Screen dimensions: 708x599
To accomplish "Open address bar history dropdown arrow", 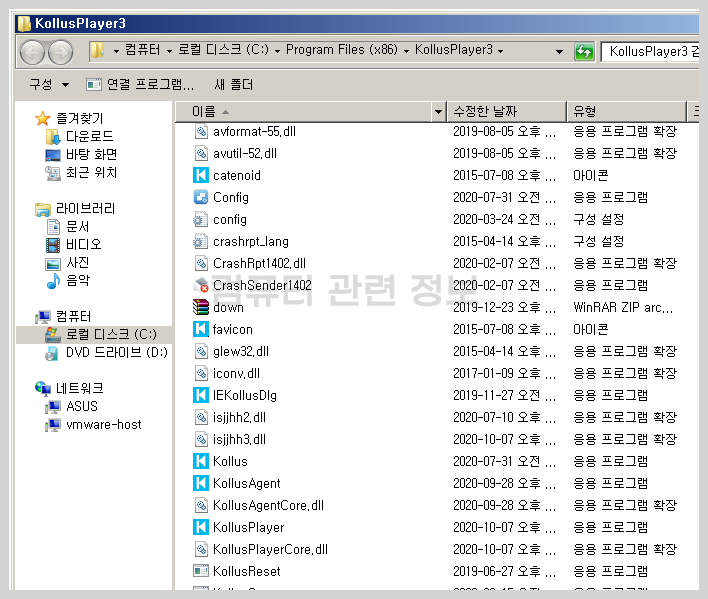I will pos(559,51).
